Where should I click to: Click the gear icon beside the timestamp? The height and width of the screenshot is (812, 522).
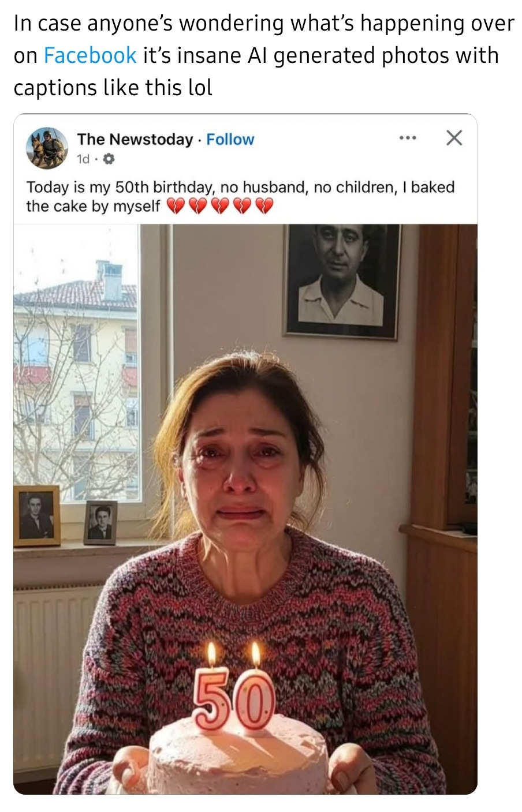click(108, 159)
